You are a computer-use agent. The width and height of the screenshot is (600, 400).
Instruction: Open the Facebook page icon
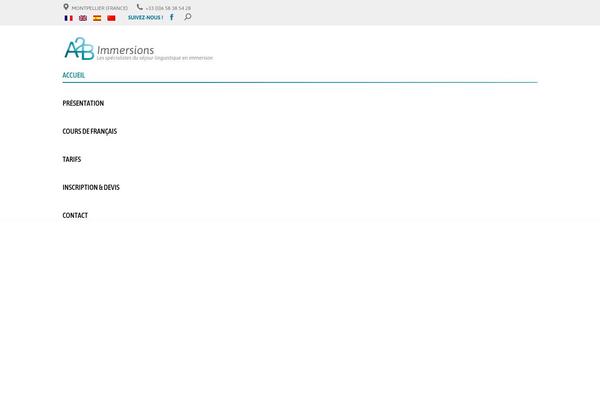(172, 17)
